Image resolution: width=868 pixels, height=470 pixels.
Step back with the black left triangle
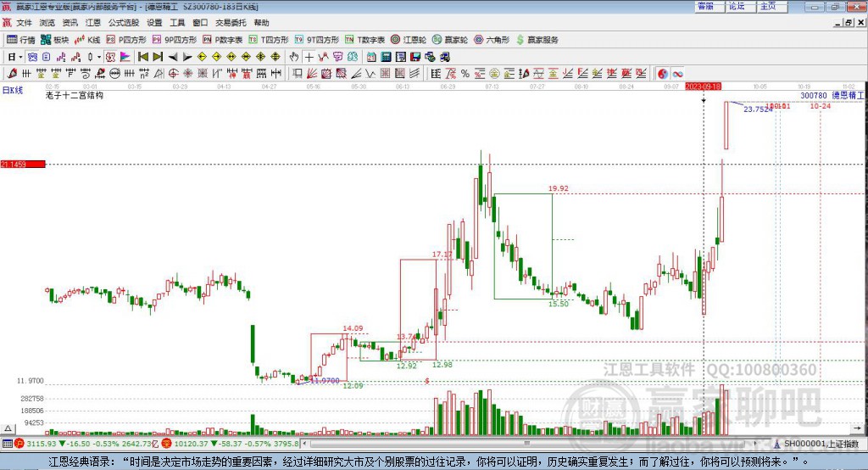(x=173, y=57)
